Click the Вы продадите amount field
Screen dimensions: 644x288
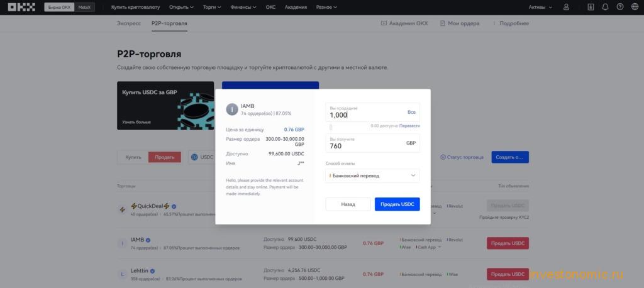pyautogui.click(x=372, y=112)
